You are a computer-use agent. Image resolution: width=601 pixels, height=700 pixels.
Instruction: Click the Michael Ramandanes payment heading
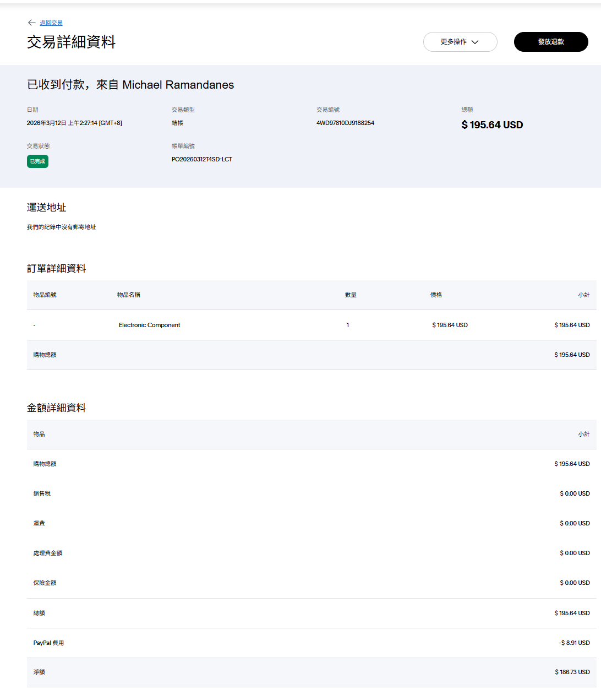[130, 85]
